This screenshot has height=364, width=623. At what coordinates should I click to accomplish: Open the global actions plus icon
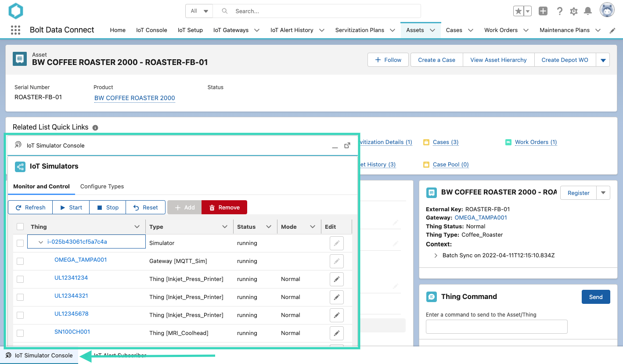coord(543,11)
